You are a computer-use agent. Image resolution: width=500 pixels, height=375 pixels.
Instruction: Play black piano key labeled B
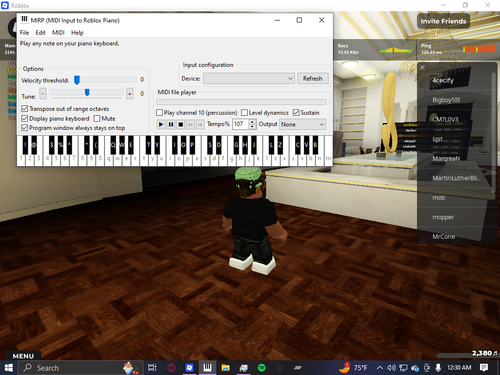point(315,145)
